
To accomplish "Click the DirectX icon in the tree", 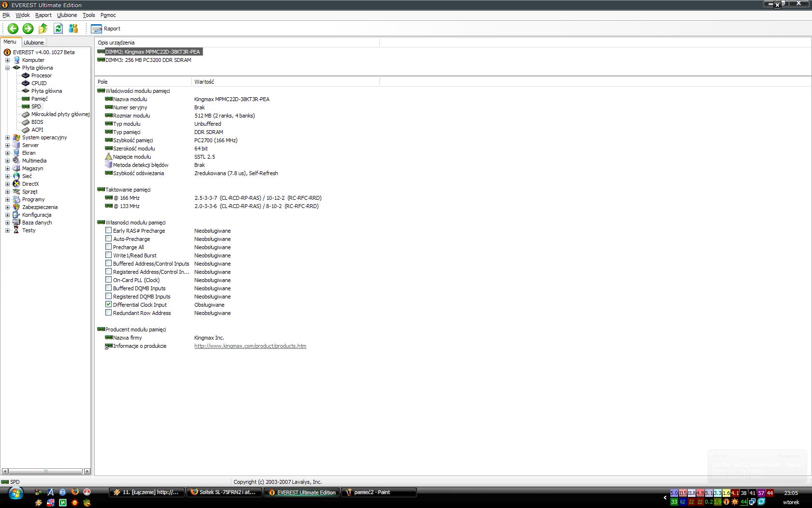I will 16,184.
